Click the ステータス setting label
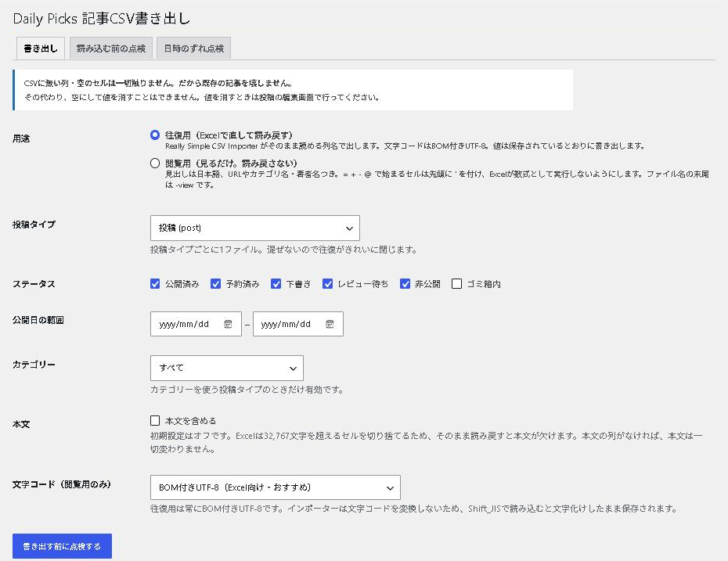Viewport: 728px width, 561px height. pos(34,284)
